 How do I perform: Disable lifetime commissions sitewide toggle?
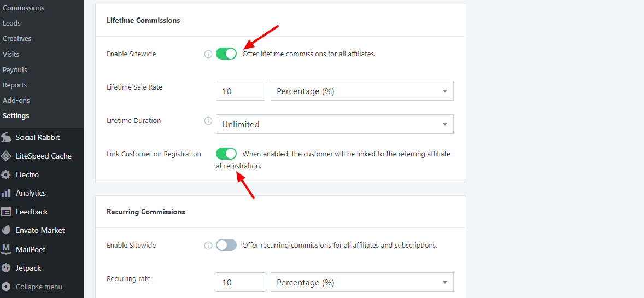226,54
